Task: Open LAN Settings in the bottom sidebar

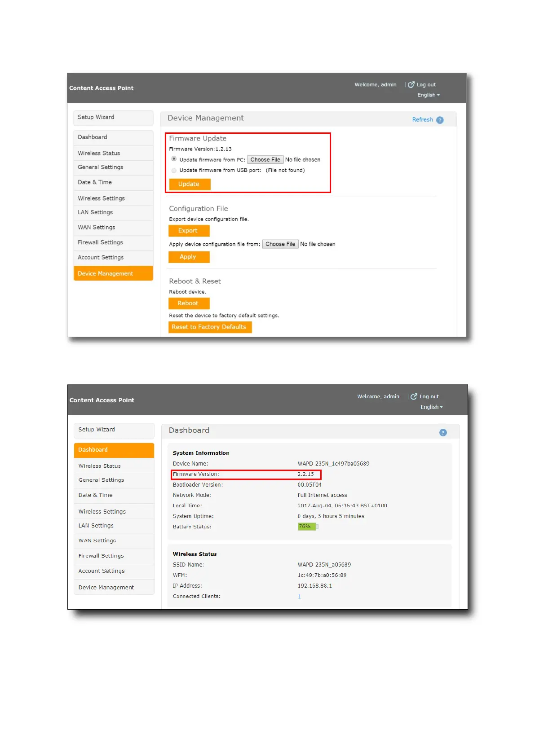Action: [x=114, y=526]
